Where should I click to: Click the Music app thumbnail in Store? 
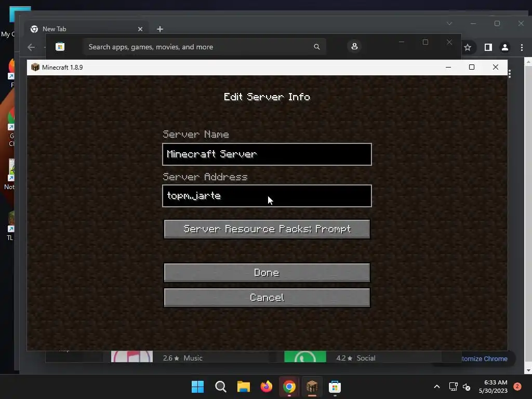(132, 356)
